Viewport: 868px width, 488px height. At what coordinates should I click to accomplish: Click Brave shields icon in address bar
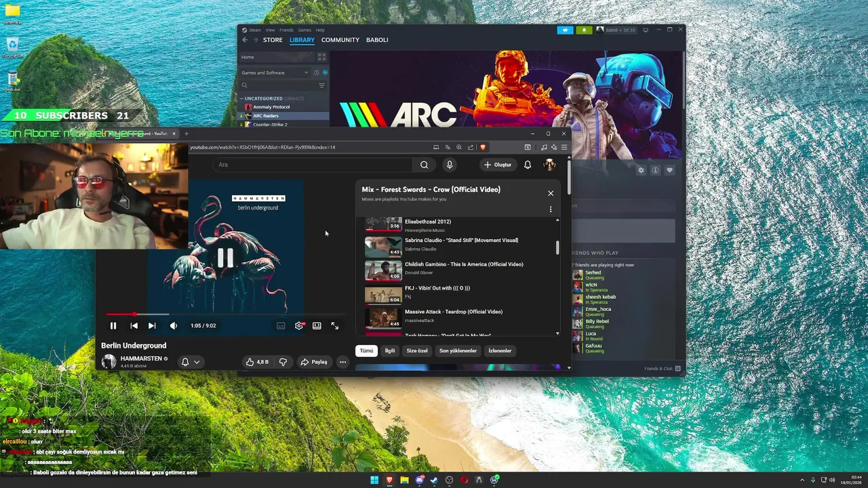(x=483, y=147)
